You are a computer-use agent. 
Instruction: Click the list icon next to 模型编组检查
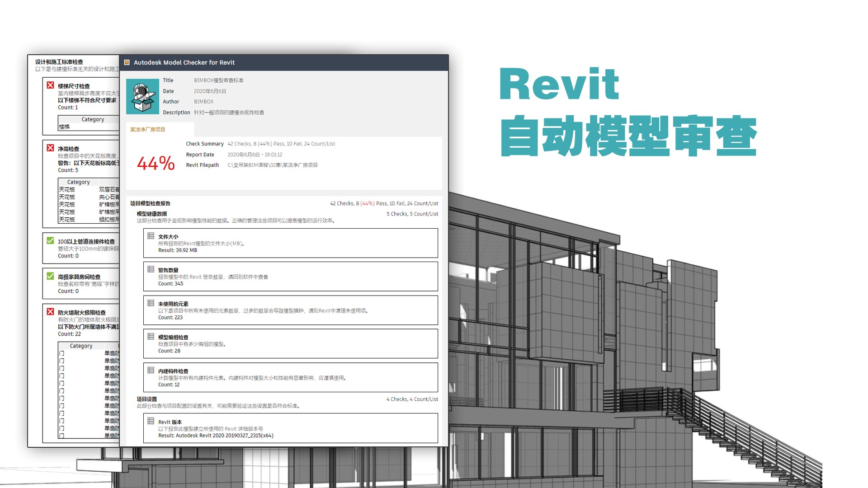pos(150,337)
